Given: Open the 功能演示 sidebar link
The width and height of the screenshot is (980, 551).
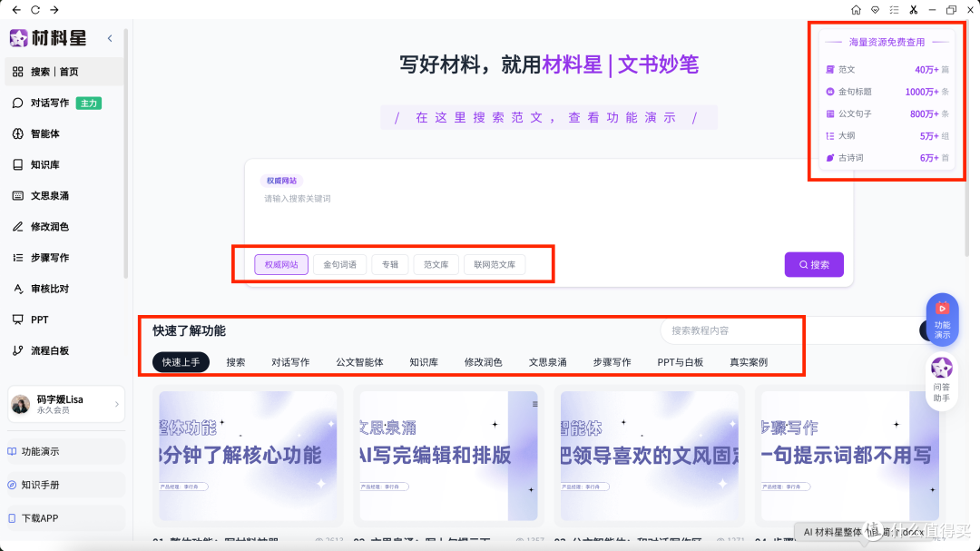Looking at the screenshot, I should click(x=65, y=451).
